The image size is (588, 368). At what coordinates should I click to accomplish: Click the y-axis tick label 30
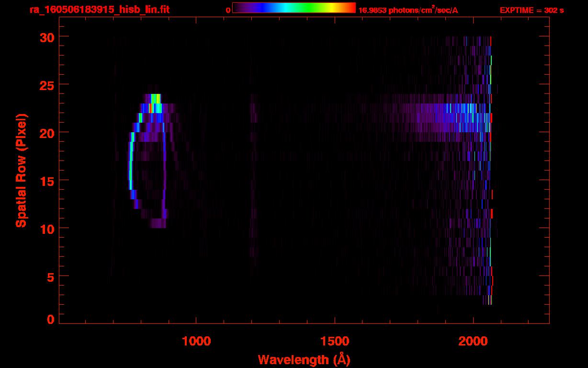point(48,37)
